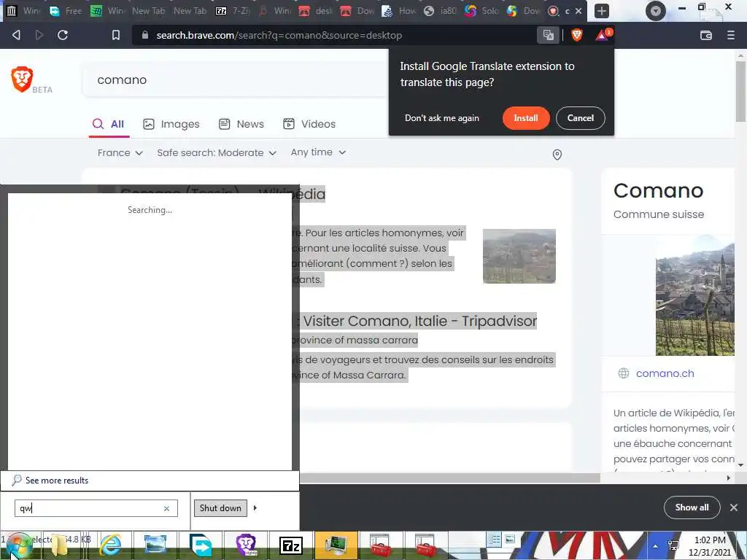Close the downloads bar
The image size is (747, 560).
tap(734, 507)
